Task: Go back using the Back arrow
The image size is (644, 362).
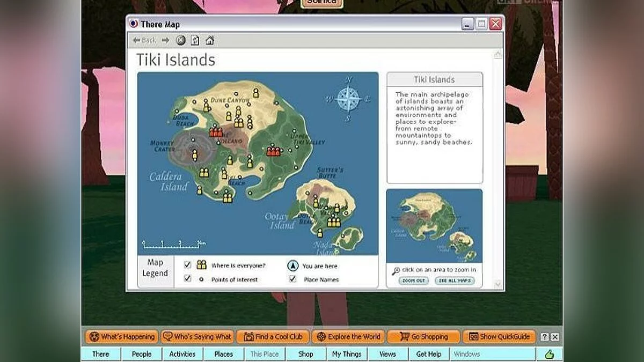Action: 144,40
